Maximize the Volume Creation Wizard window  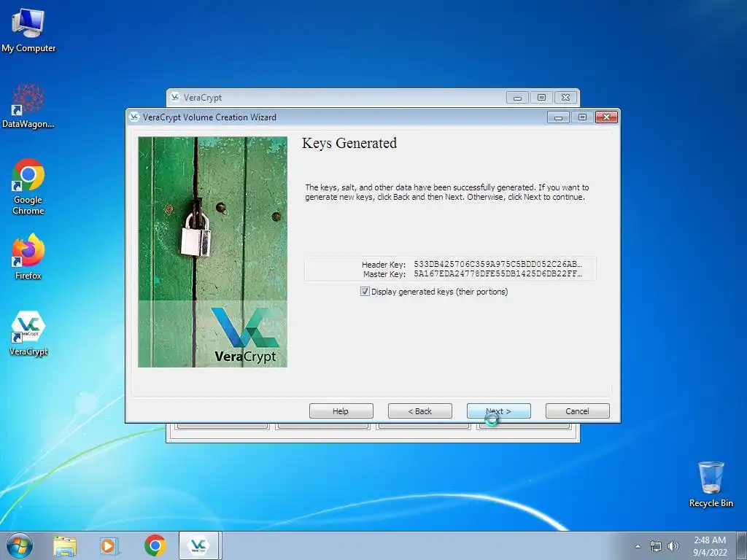pyautogui.click(x=582, y=117)
